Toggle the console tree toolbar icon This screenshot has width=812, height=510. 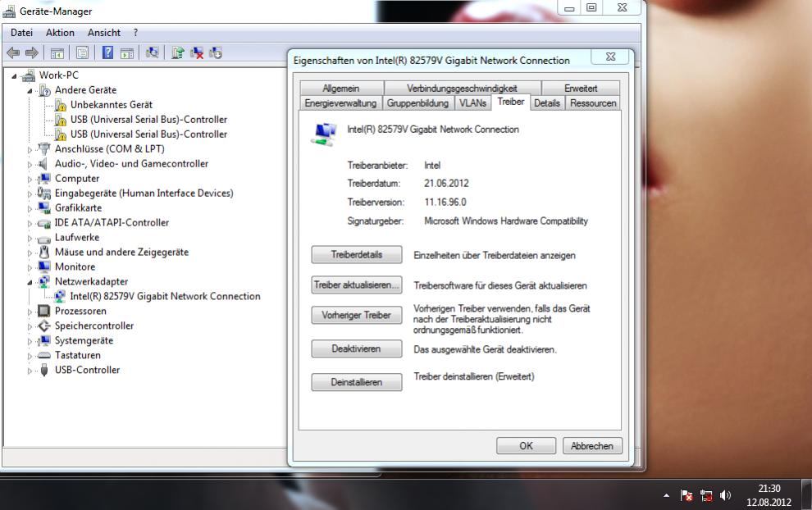(x=57, y=52)
